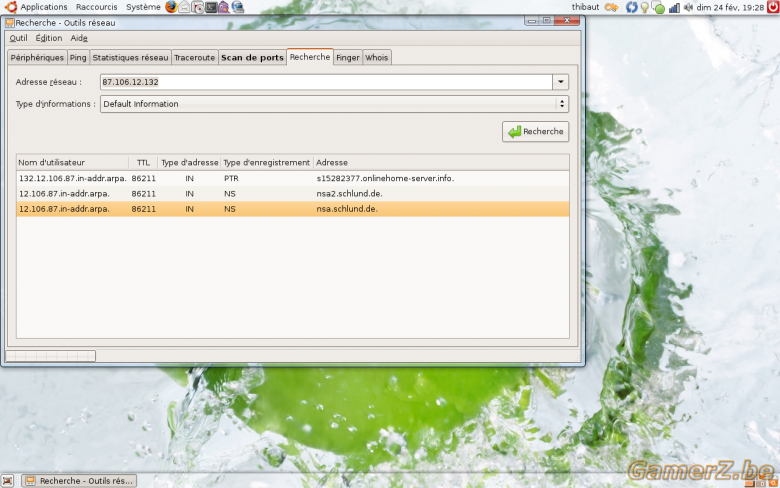Click the progress bar in the status area
Image resolution: width=780 pixels, height=488 pixels.
50,356
